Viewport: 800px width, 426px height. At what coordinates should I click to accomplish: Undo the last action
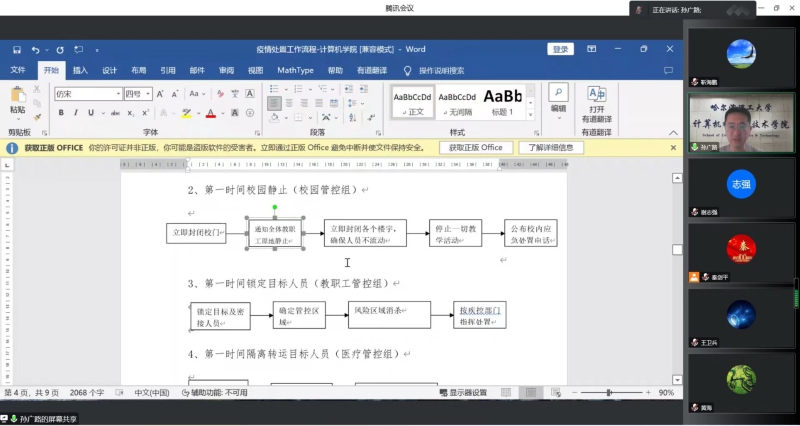tap(35, 50)
